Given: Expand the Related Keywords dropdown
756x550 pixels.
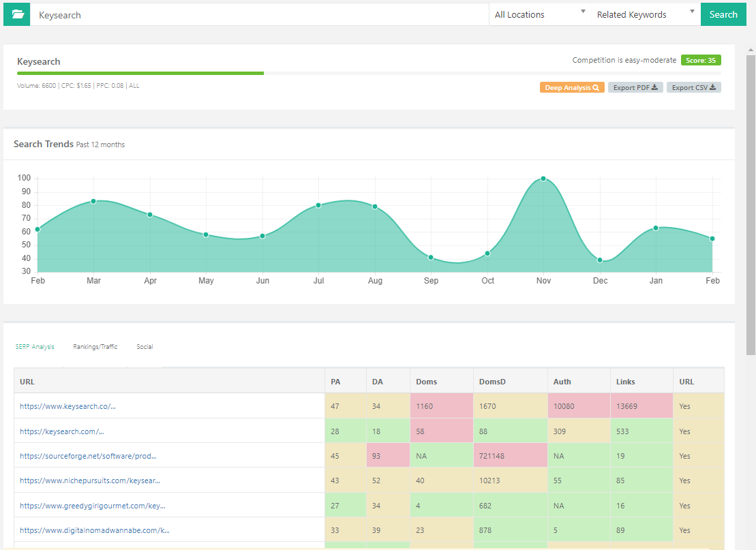Looking at the screenshot, I should click(645, 14).
